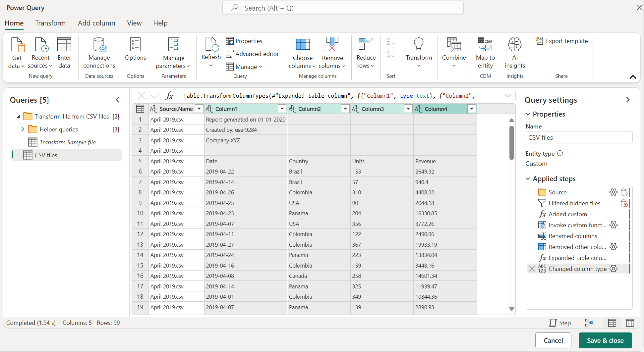Expand the formula bar chevron

pyautogui.click(x=508, y=96)
